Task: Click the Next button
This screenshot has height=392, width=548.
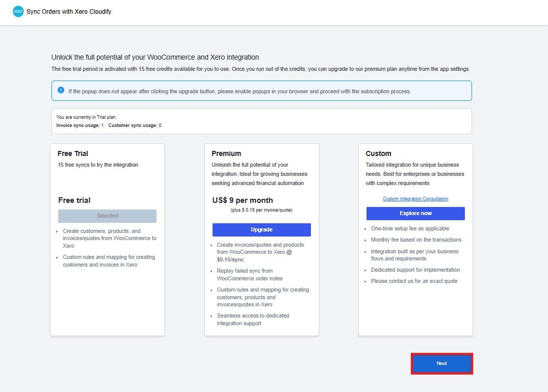Action: tap(442, 363)
